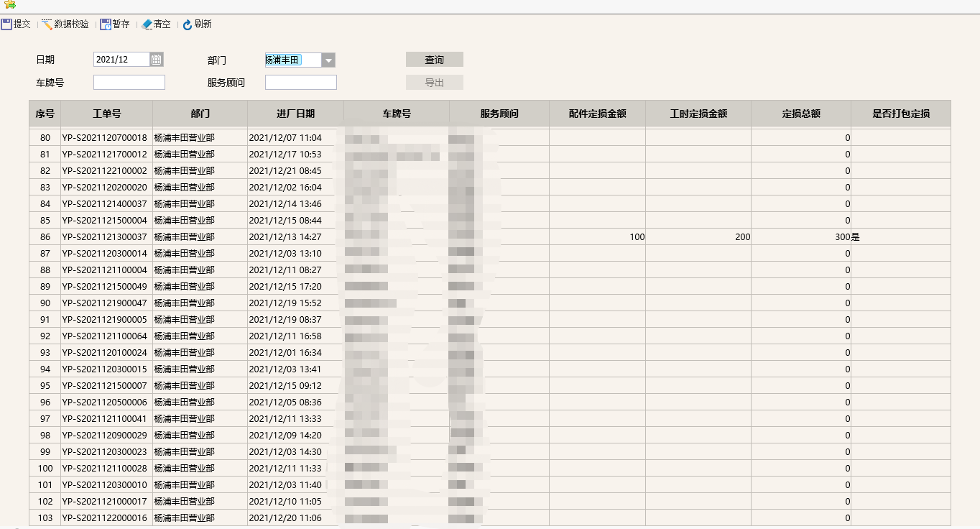Select work order YP-S2021121900047
The height and width of the screenshot is (529, 980).
point(104,303)
